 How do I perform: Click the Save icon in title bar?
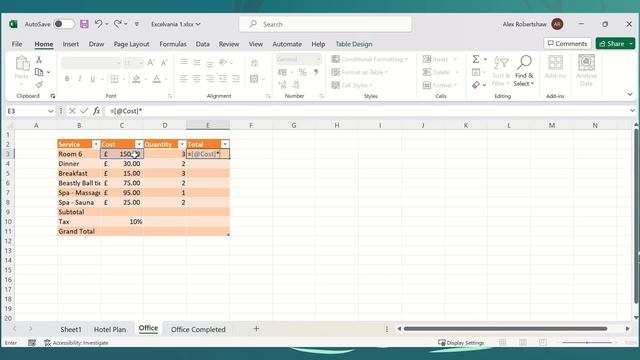click(x=84, y=24)
